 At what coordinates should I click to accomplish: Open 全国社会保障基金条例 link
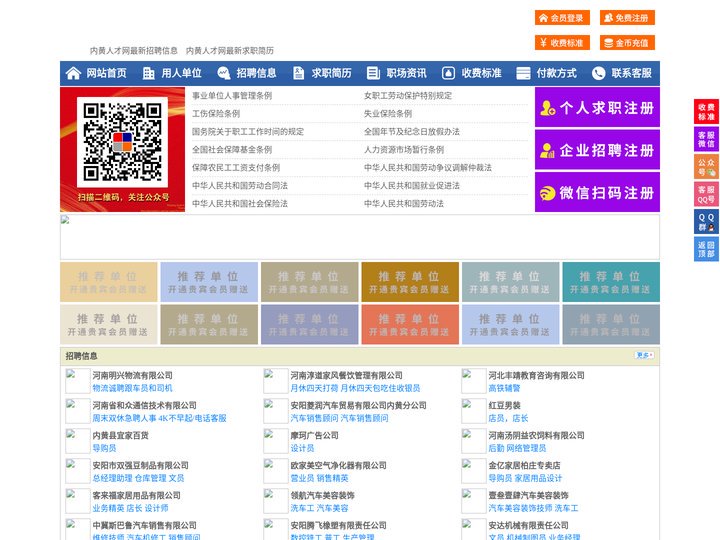click(x=232, y=149)
